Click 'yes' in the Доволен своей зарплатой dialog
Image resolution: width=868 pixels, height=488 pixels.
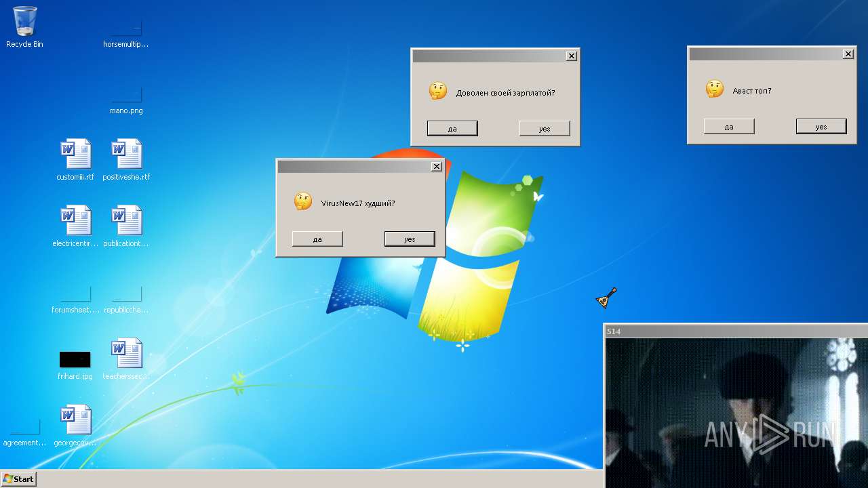[x=545, y=129]
